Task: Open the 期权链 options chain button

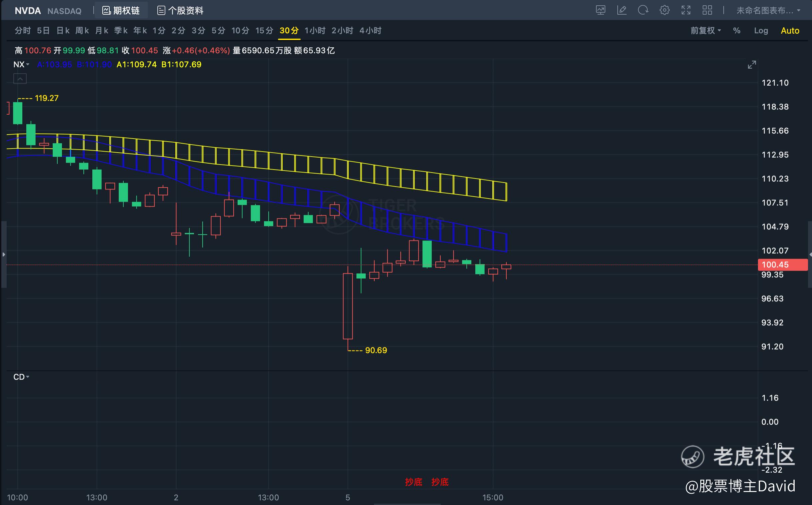Action: pyautogui.click(x=121, y=11)
